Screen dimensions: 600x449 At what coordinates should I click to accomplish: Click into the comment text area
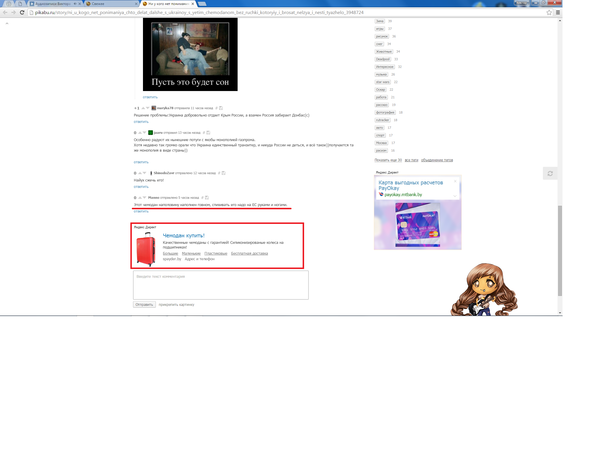[x=221, y=285]
